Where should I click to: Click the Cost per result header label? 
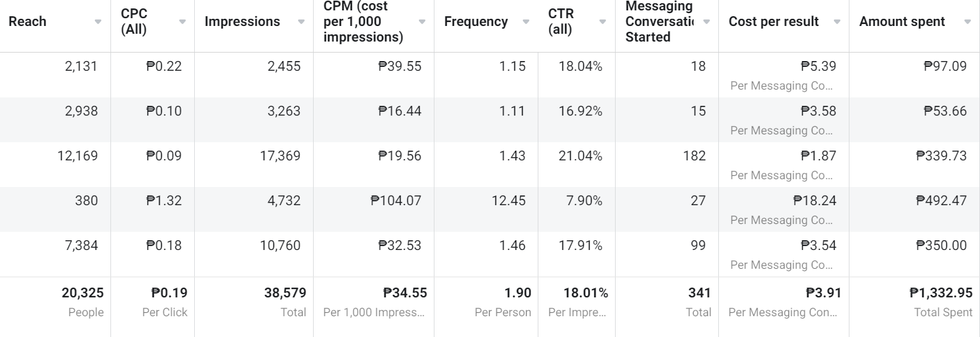tap(775, 21)
